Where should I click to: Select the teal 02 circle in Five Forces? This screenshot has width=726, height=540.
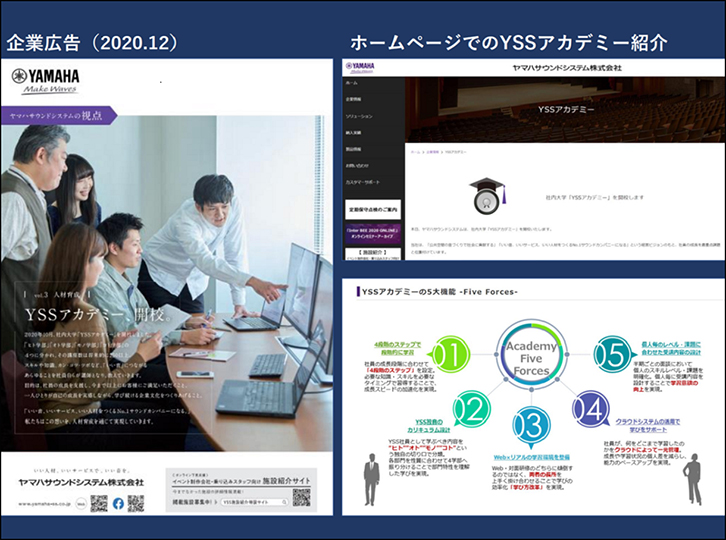472,408
